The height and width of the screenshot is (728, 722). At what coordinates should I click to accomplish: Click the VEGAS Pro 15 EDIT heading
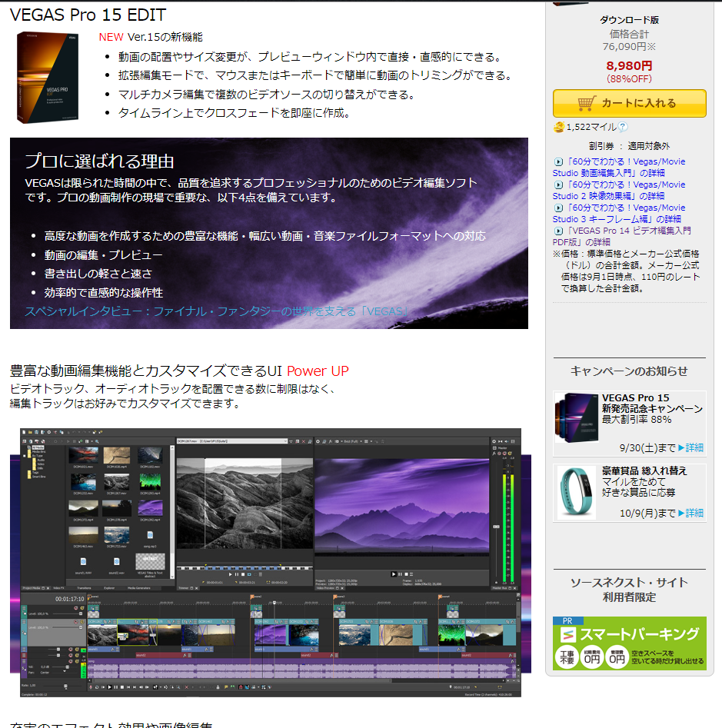tap(88, 15)
